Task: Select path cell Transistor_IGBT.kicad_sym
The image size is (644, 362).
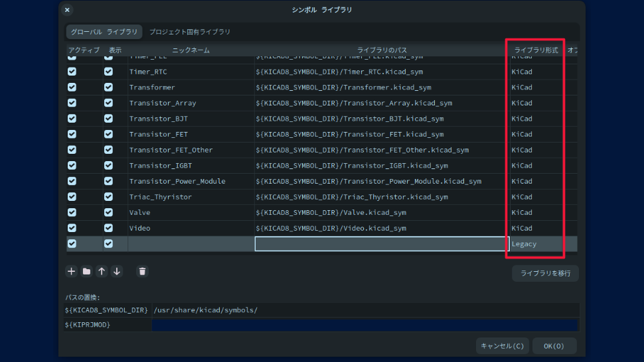Action: 382,166
